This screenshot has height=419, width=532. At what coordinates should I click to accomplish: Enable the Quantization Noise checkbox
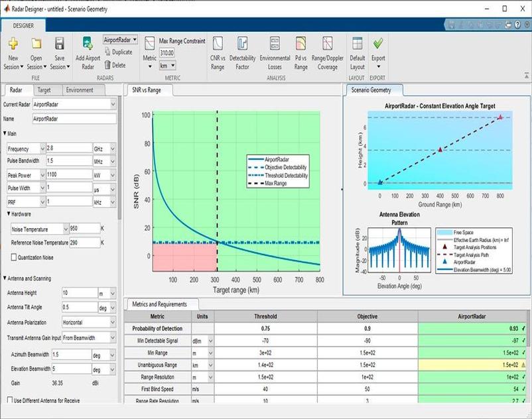click(14, 257)
